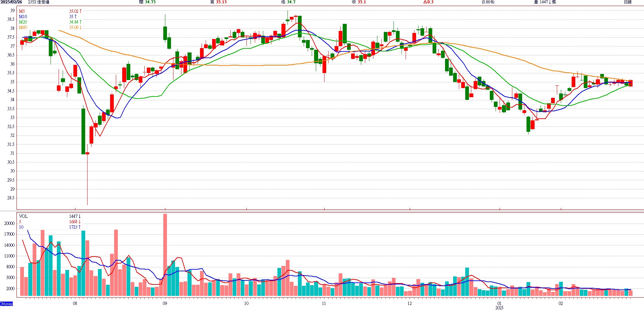Click the 38.5 price axis label
This screenshot has height=310, width=644.
tap(11, 19)
